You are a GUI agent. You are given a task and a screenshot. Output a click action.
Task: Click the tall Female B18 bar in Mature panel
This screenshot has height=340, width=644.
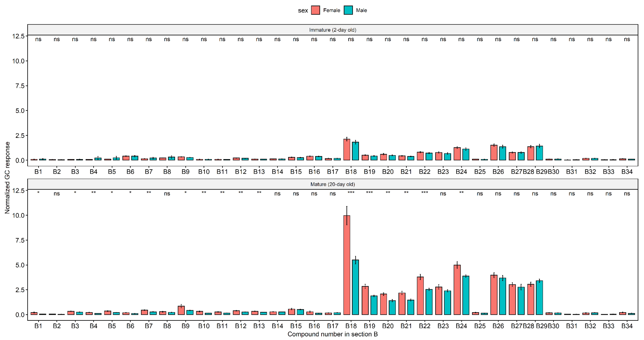(x=347, y=265)
